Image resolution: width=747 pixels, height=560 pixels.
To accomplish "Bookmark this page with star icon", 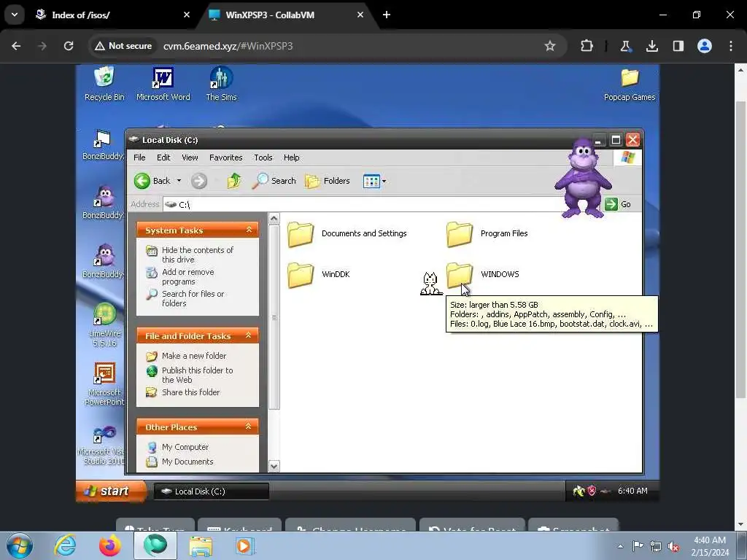I will click(550, 46).
